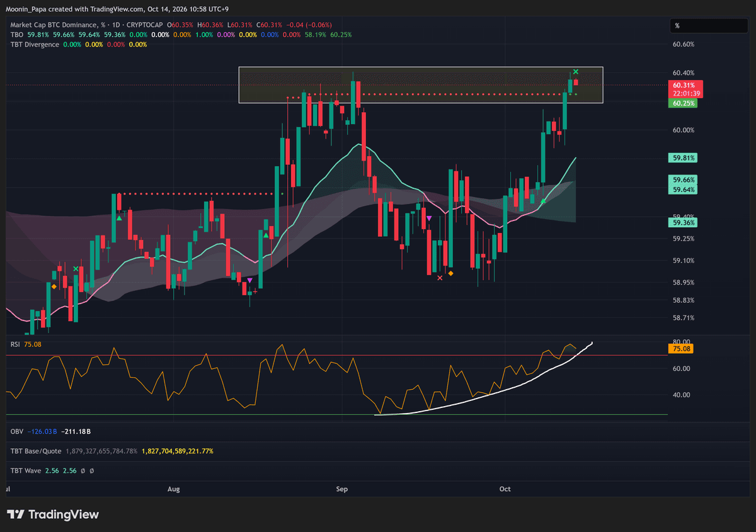756x532 pixels.
Task: Click the orange 75.08 RSI scale label
Action: click(680, 348)
